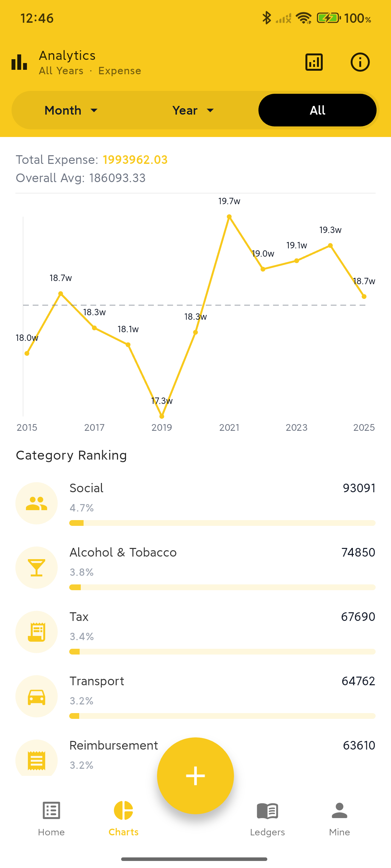Tap the 2019 lowest data point
The image size is (391, 868).
(x=162, y=416)
